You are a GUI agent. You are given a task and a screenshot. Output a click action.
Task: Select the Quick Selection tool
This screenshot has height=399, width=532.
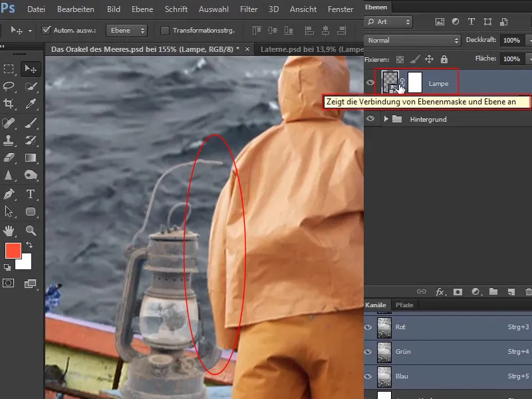point(31,86)
